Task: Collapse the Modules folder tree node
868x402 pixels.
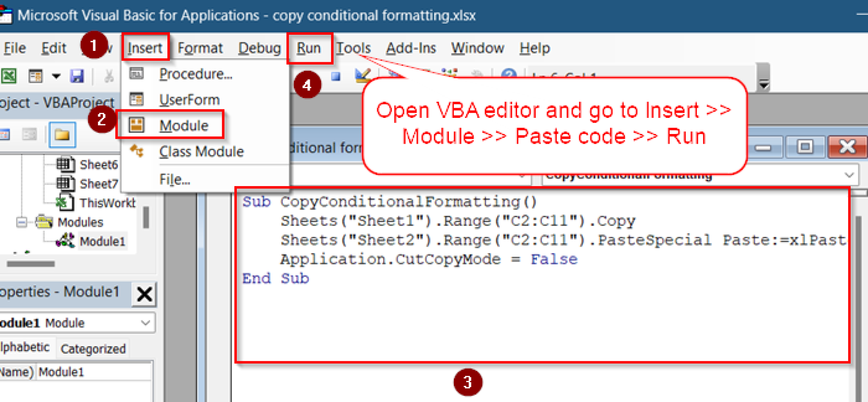Action: pyautogui.click(x=21, y=222)
